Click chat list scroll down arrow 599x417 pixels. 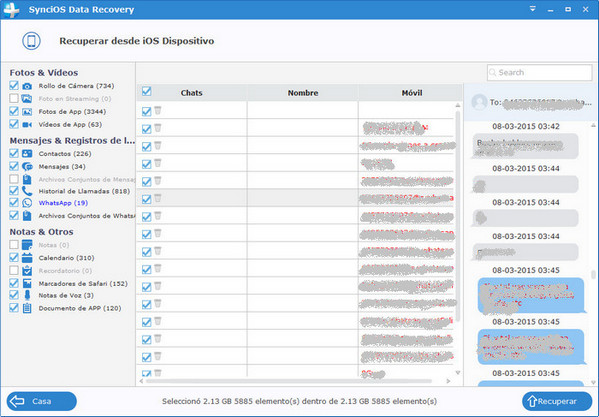coord(458,372)
